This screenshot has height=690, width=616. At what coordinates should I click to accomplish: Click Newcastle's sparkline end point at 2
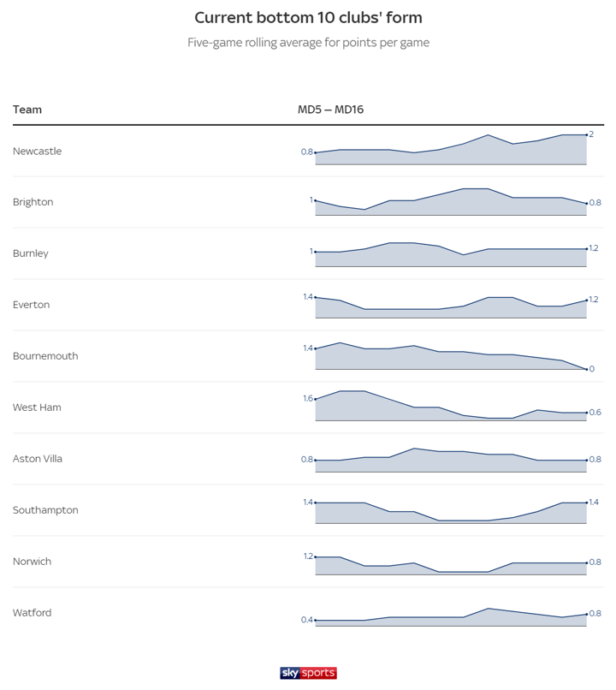[586, 135]
